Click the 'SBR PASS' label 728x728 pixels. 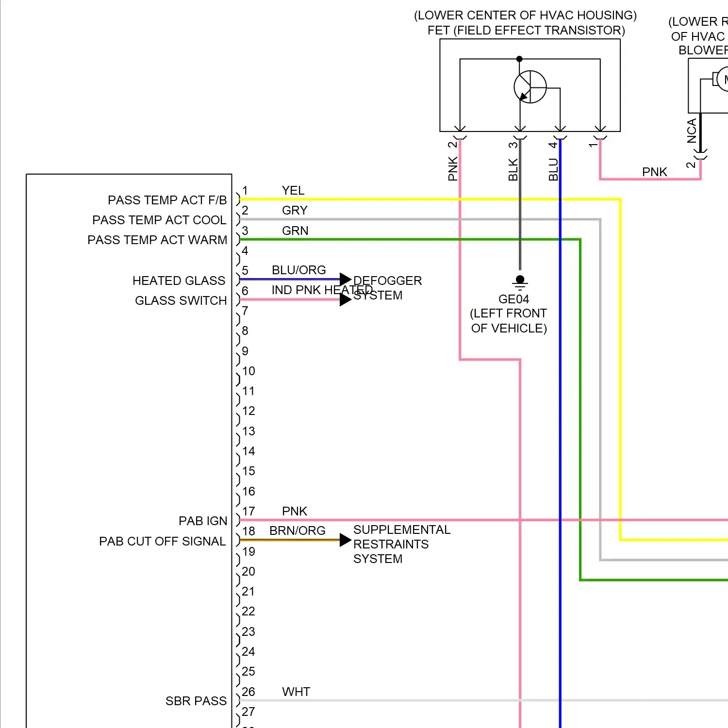(x=196, y=701)
